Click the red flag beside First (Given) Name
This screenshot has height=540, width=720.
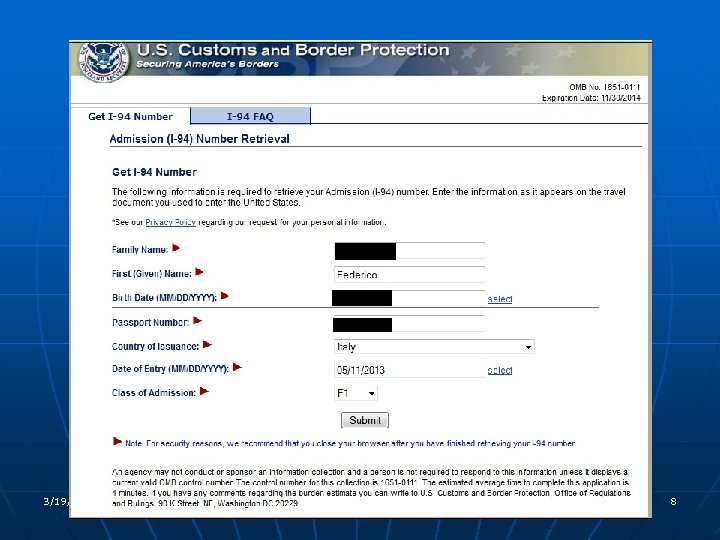point(199,272)
